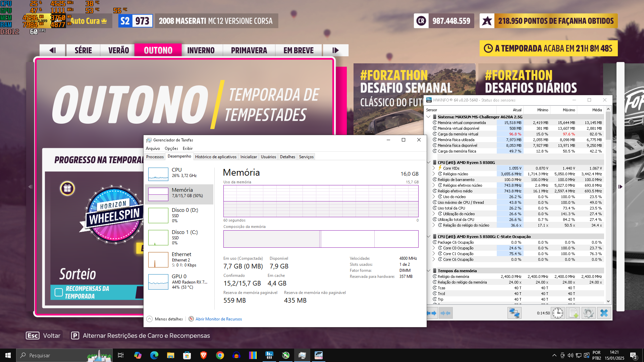
Task: Collapse CPU AMD Ryzen 5 8500G group
Action: point(428,162)
